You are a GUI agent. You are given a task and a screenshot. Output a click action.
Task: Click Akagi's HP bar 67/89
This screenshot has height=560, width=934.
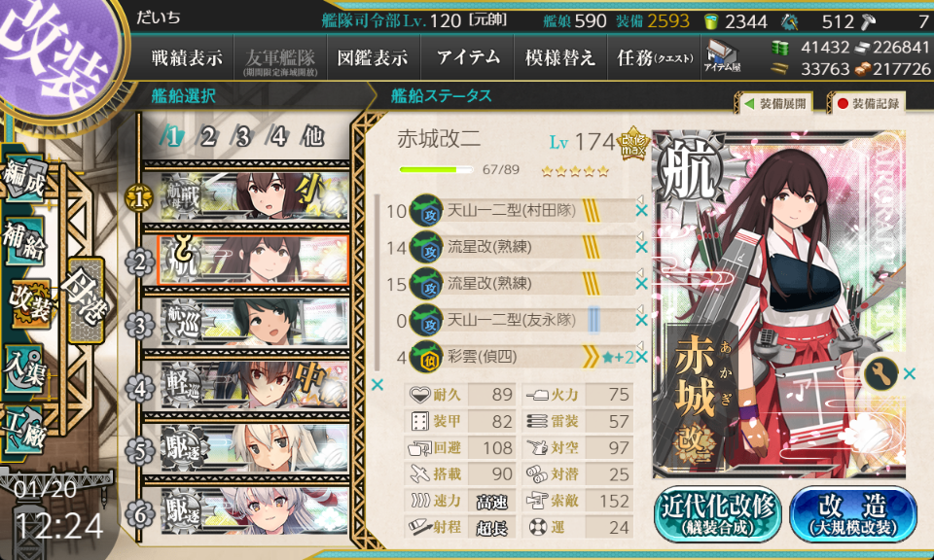tap(436, 169)
